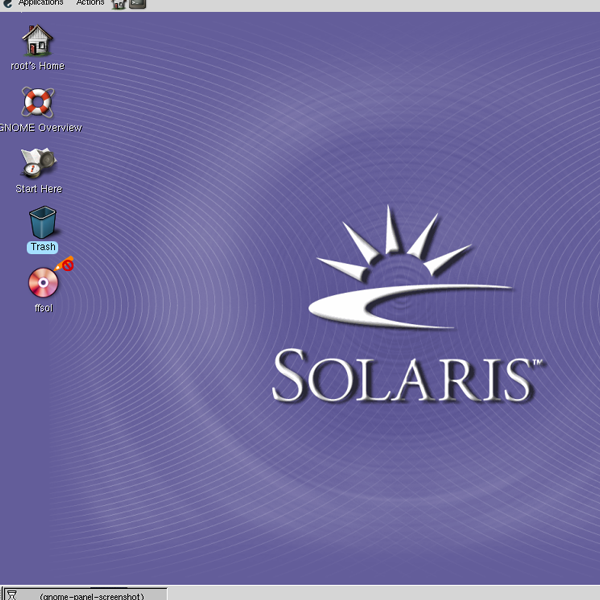
Task: Open the Applications menu
Action: tap(41, 3)
